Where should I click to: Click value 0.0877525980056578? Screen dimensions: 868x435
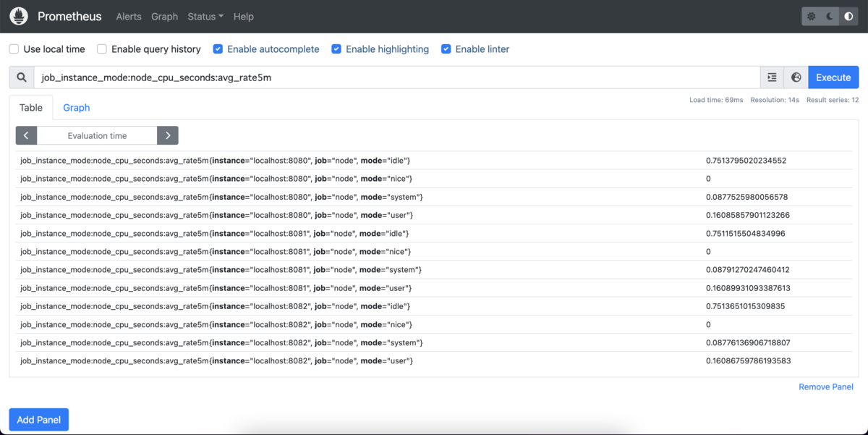point(746,197)
